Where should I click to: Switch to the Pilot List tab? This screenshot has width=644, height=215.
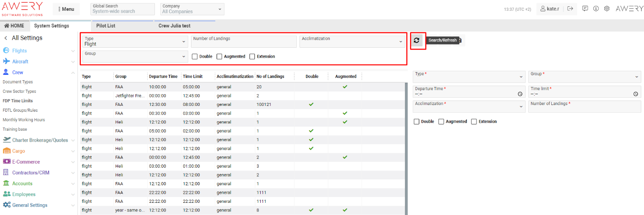(x=106, y=26)
